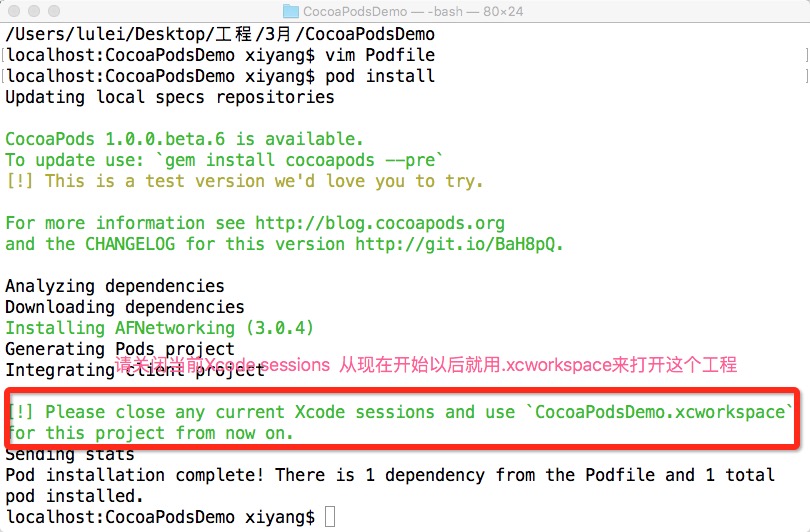Click the path line '/Users/lulei/Desktop/工程/3月/CocoaPodsDemo'
The image size is (810, 532).
[220, 34]
